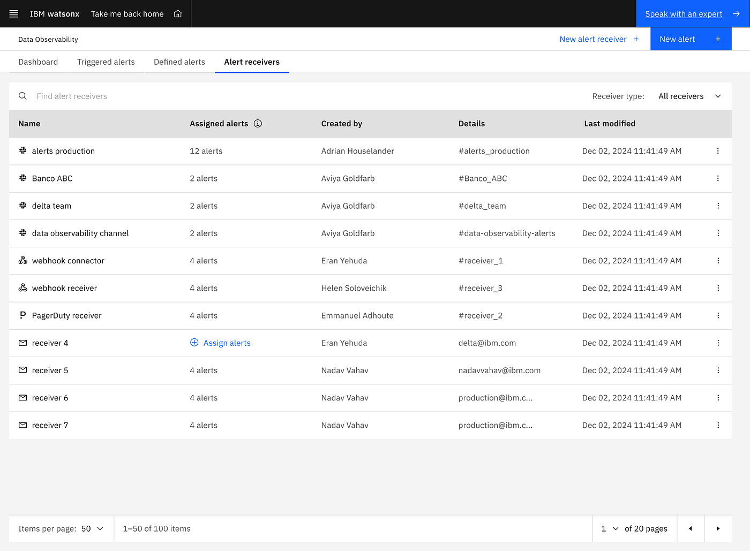Click the PagerDuty icon for PagerDuty receiver
750x560 pixels.
tap(22, 315)
